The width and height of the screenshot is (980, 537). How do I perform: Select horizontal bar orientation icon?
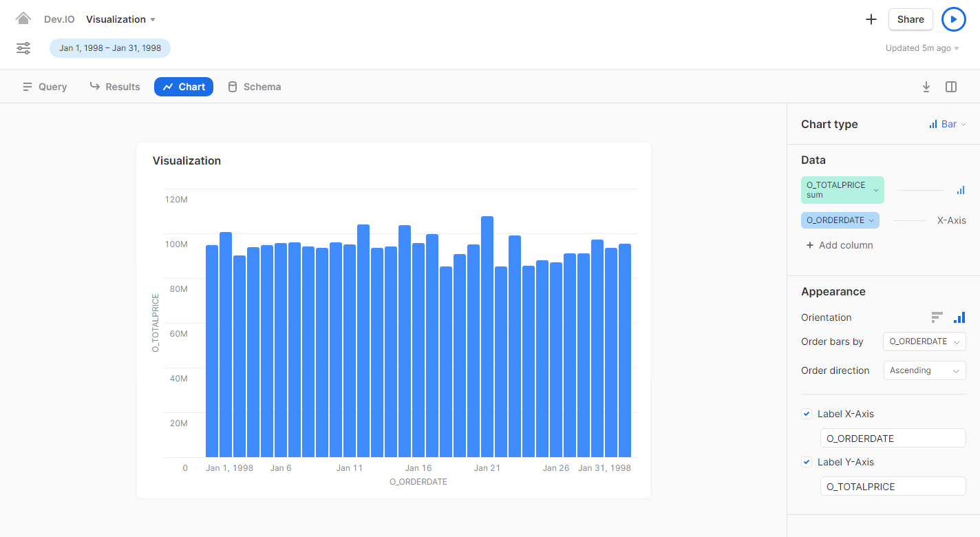(937, 317)
